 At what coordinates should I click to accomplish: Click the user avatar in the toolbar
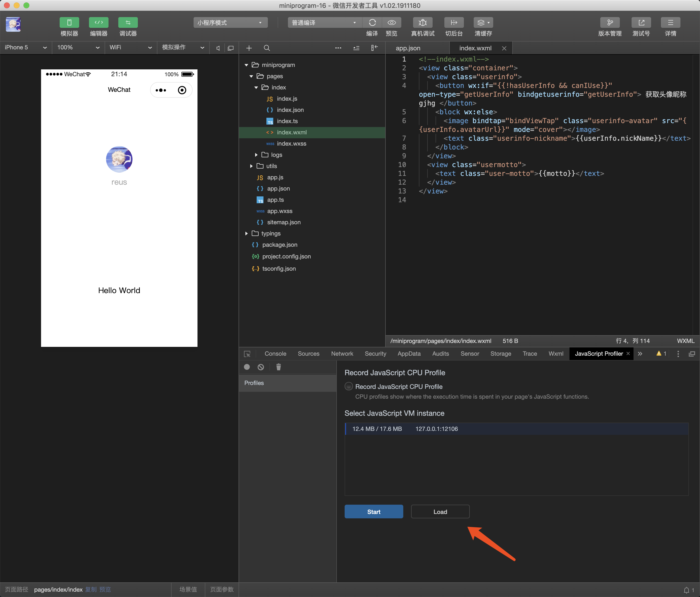pyautogui.click(x=13, y=24)
